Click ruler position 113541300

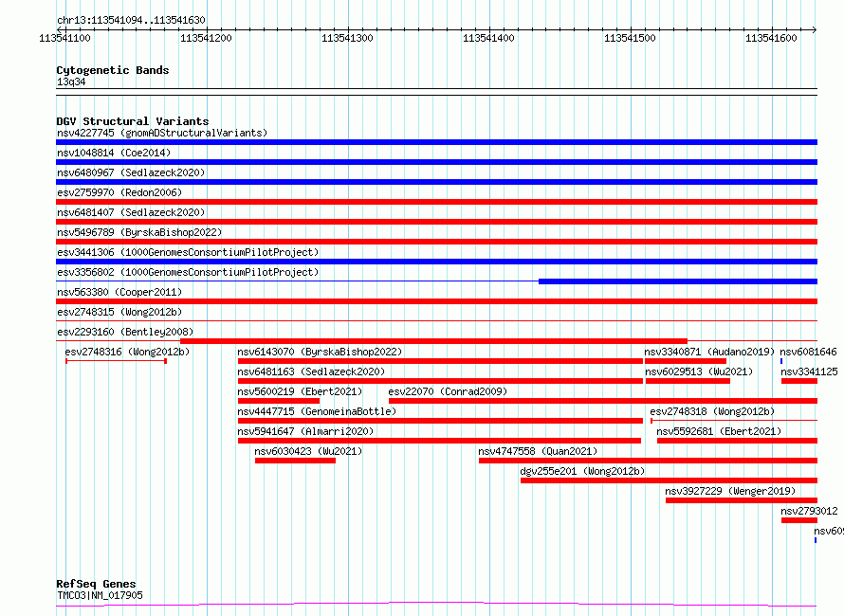coord(347,38)
